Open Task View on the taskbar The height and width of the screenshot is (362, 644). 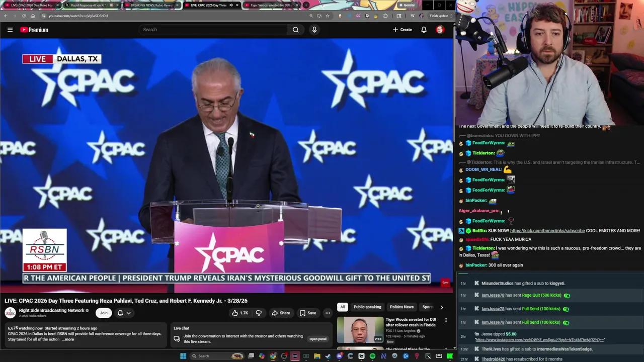[251, 356]
